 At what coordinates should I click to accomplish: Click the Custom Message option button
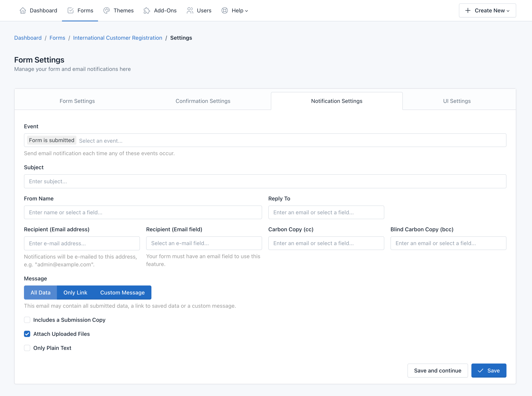click(x=122, y=292)
